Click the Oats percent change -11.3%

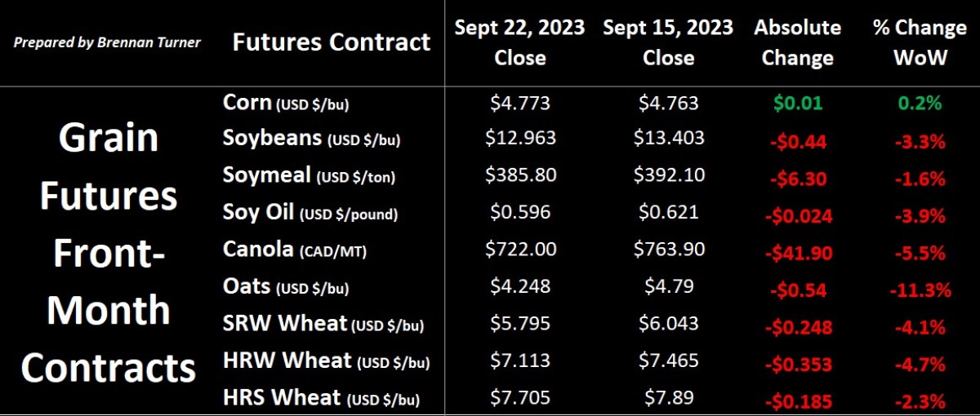tap(918, 290)
